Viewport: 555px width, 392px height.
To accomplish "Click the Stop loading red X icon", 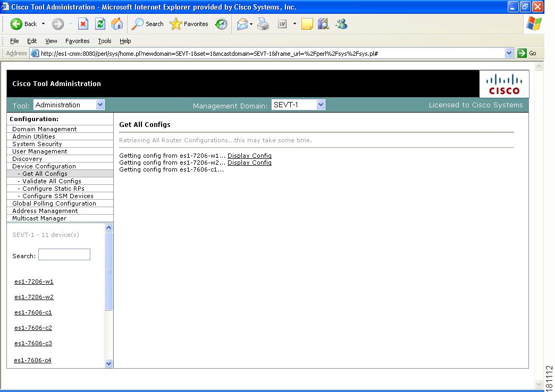I will 83,24.
